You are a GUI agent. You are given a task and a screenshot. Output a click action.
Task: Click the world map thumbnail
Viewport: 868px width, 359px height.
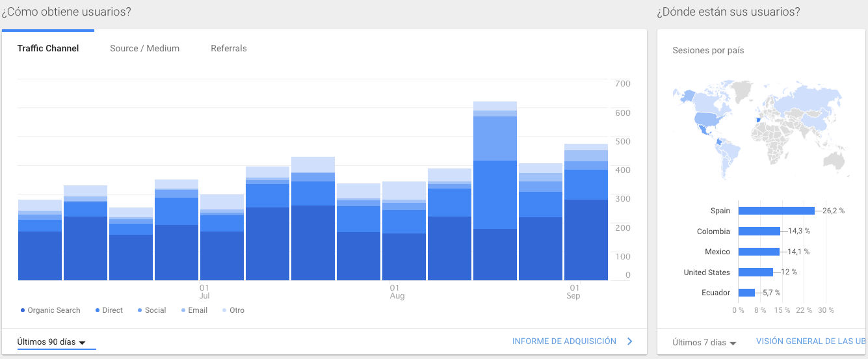tap(759, 127)
